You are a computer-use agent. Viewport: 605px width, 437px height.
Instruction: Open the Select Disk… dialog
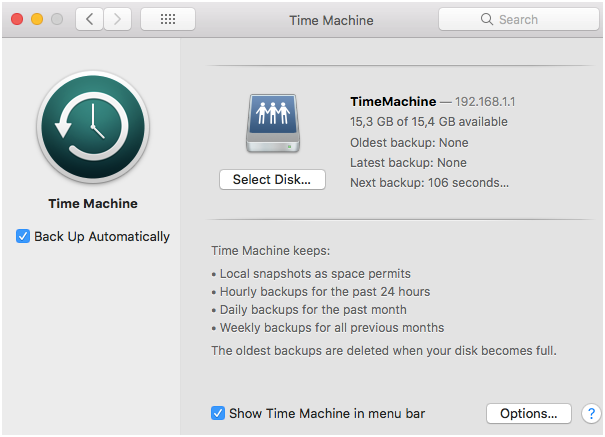(272, 180)
